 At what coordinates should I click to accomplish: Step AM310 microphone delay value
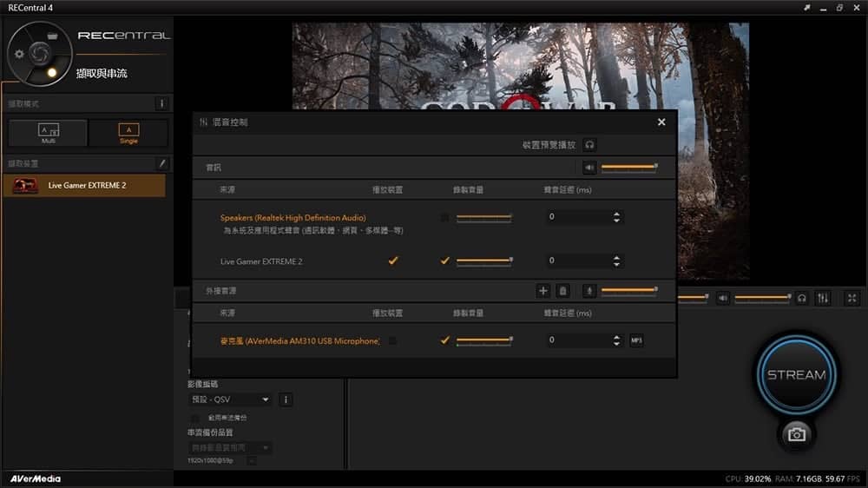point(616,340)
